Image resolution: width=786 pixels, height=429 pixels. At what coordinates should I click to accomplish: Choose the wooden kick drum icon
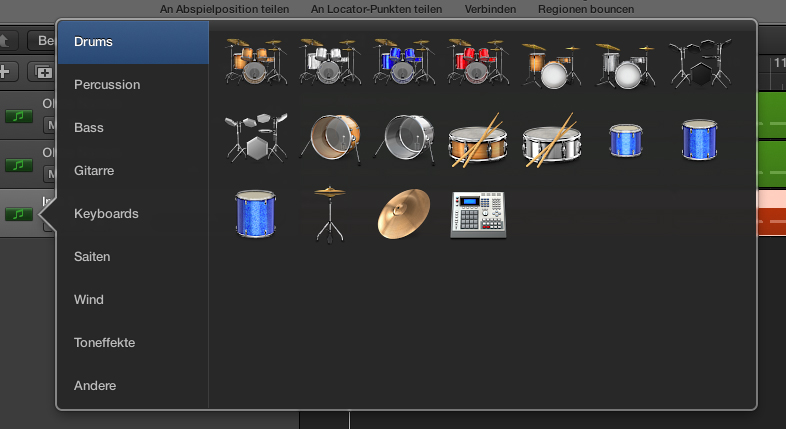(x=330, y=137)
